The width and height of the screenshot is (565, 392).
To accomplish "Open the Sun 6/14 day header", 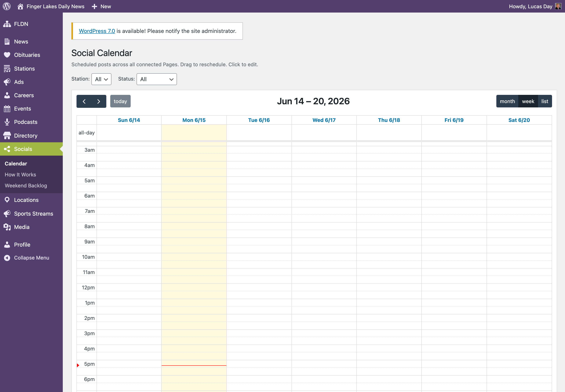I will (129, 120).
